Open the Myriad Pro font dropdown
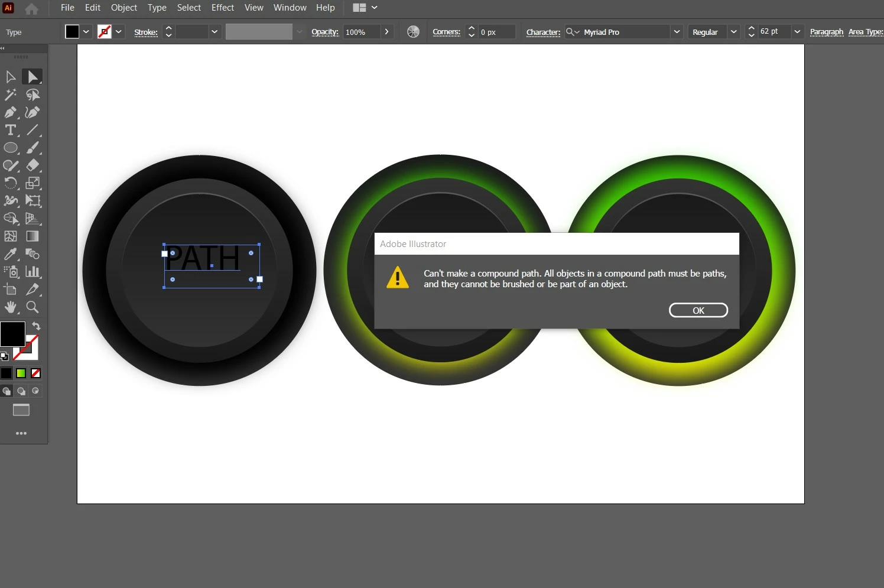The image size is (884, 588). click(677, 32)
